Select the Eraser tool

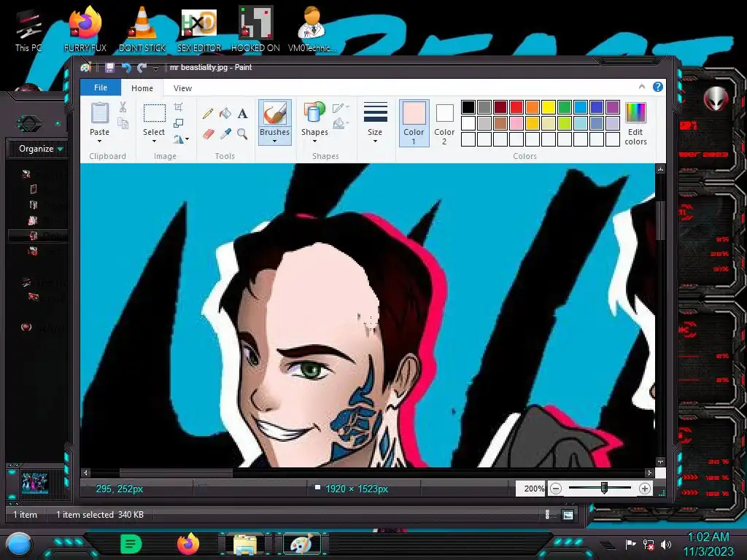208,134
